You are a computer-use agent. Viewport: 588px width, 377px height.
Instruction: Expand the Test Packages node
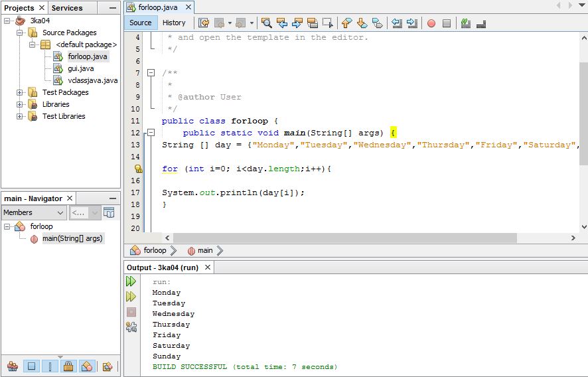tap(19, 92)
